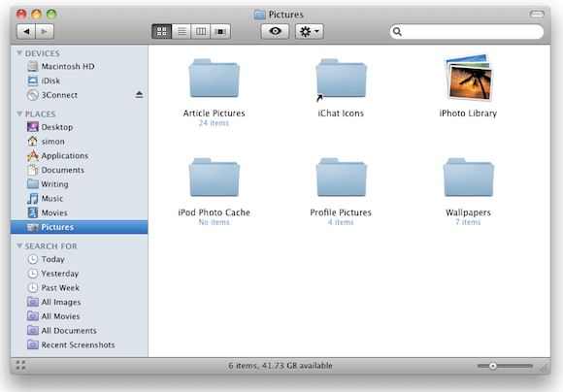
Task: Open Desktop icon in sidebar
Action: coord(33,127)
